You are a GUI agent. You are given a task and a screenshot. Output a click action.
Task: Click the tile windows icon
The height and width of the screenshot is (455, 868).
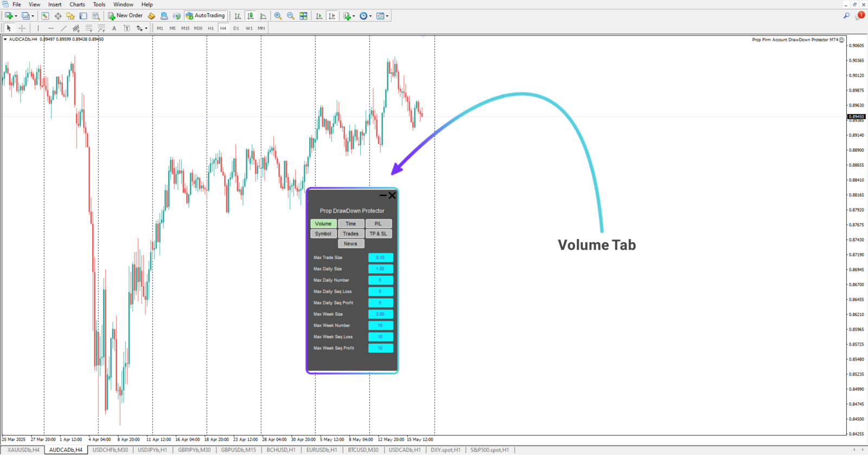tap(303, 16)
